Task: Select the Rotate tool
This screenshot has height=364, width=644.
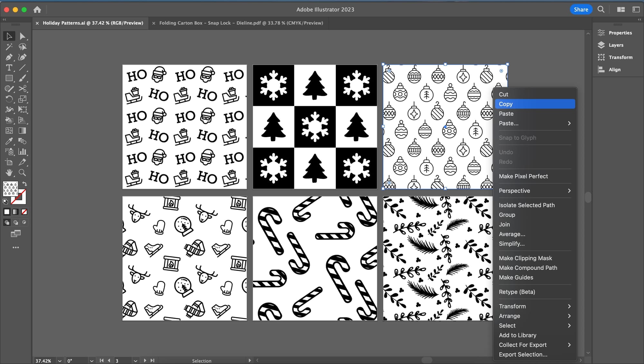Action: (x=9, y=99)
